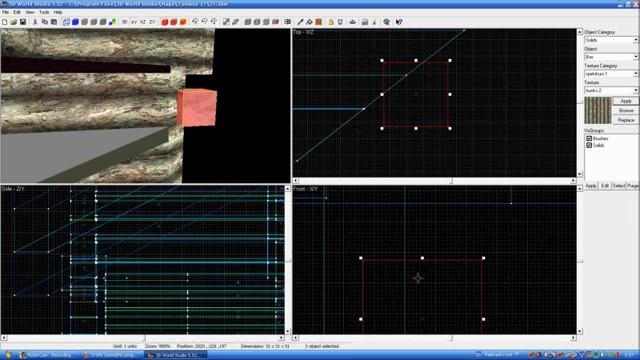Open the File menu
Viewport: 640px width, 360px height.
pos(5,12)
